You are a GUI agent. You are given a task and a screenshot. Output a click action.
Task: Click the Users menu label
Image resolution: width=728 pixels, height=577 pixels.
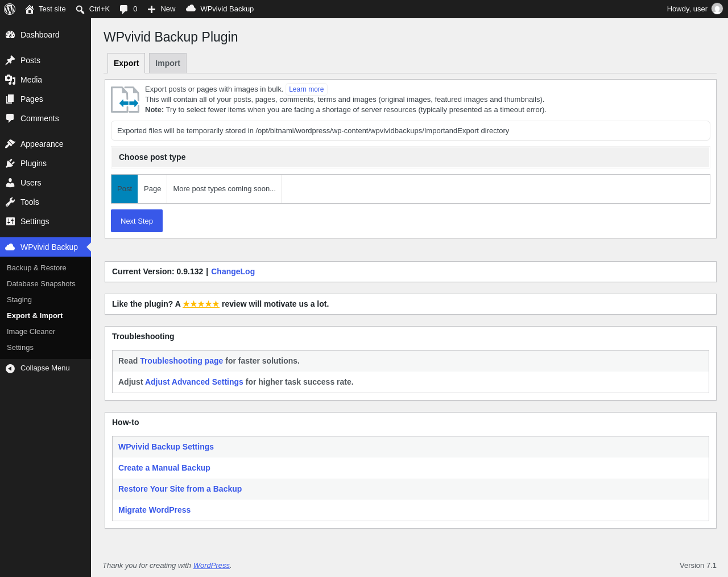tap(31, 183)
